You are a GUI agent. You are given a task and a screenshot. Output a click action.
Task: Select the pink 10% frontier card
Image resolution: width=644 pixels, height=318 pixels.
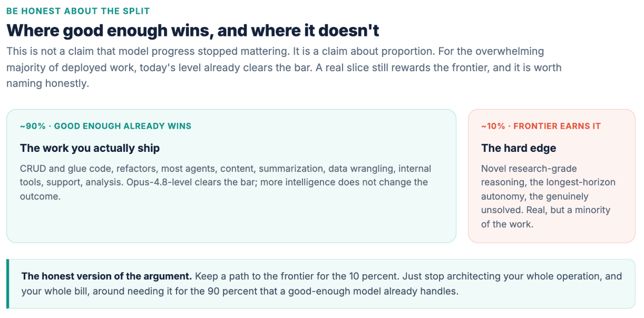tap(552, 176)
